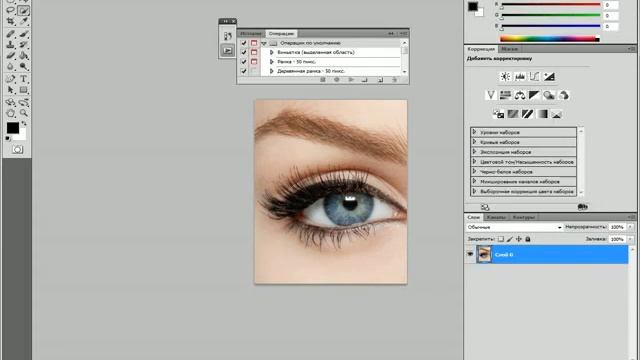
Task: Add a Color Balance adjustment
Action: 520,95
